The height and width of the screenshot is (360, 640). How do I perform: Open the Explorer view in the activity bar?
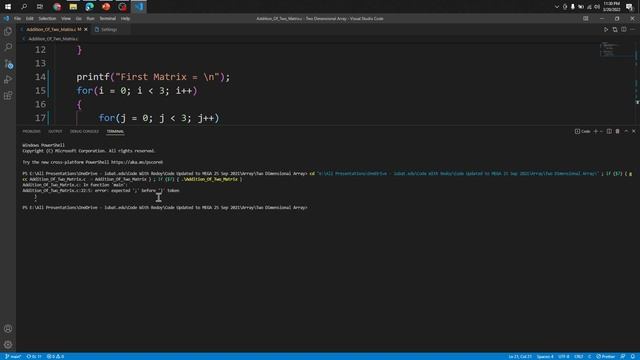[8, 31]
